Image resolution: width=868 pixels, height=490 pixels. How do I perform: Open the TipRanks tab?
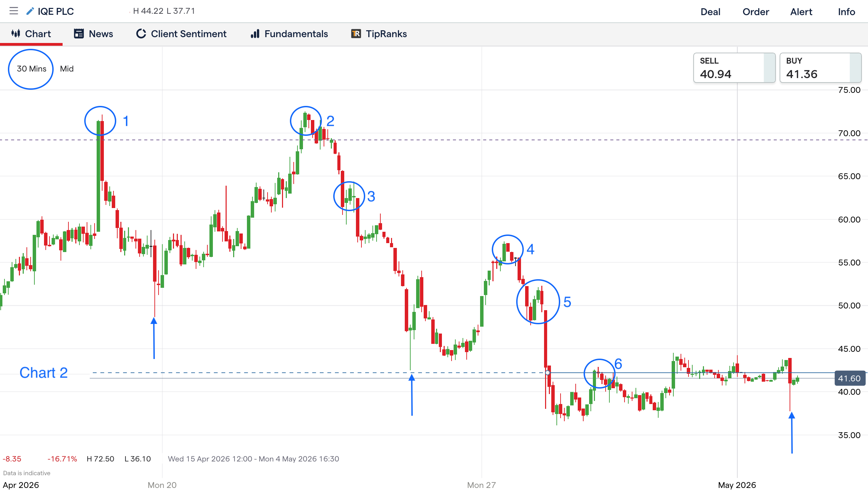point(379,34)
